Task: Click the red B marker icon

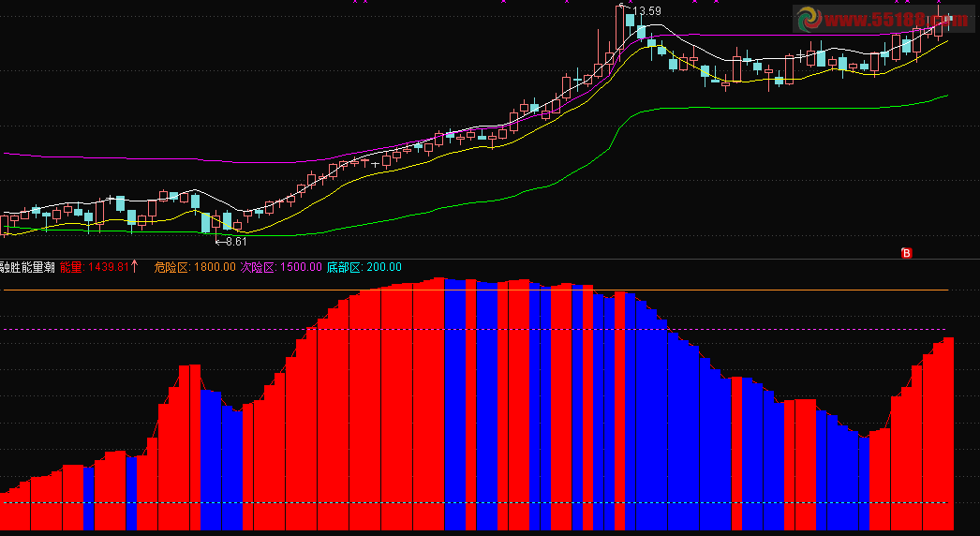Action: coord(906,253)
